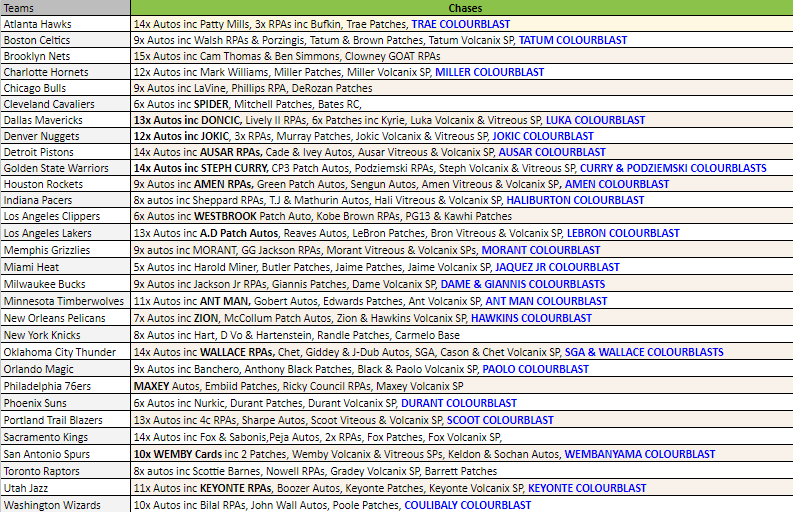Click the WEMBANYAMA COLOURBLAST blue text
The height and width of the screenshot is (512, 793).
click(x=636, y=454)
